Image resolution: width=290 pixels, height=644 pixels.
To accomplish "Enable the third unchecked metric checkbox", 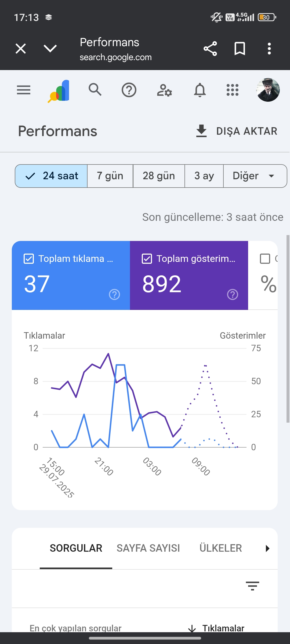I will [265, 259].
